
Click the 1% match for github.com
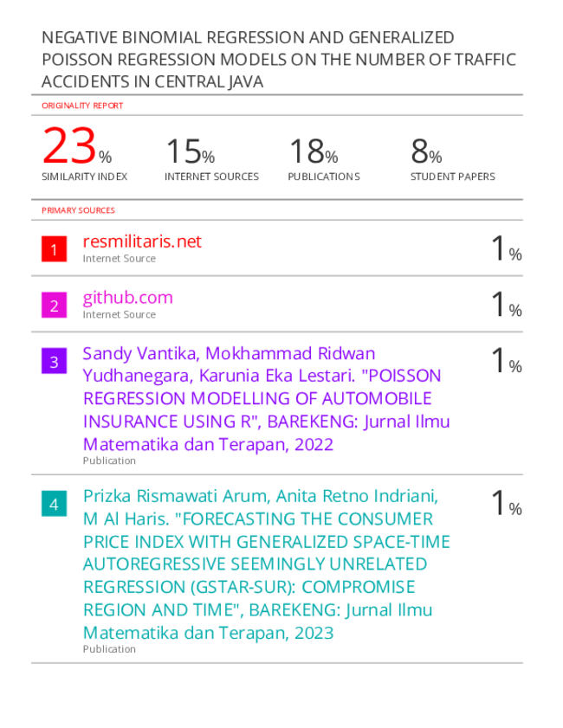(x=507, y=304)
